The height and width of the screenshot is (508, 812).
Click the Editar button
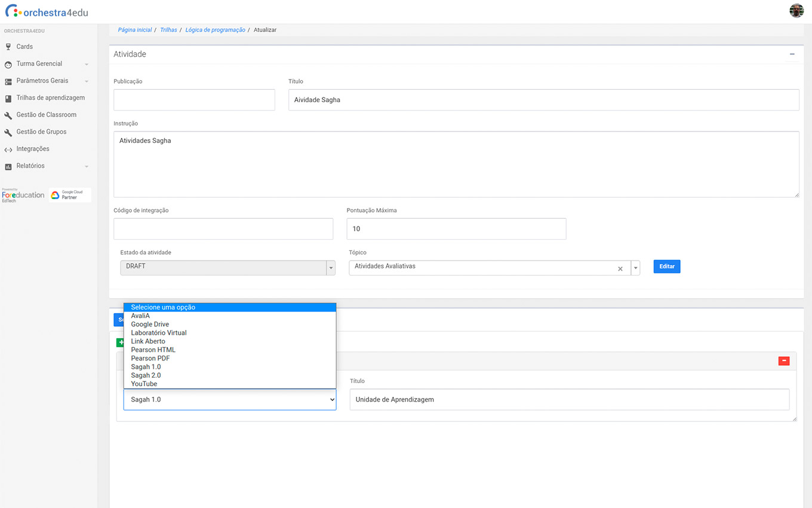click(666, 267)
